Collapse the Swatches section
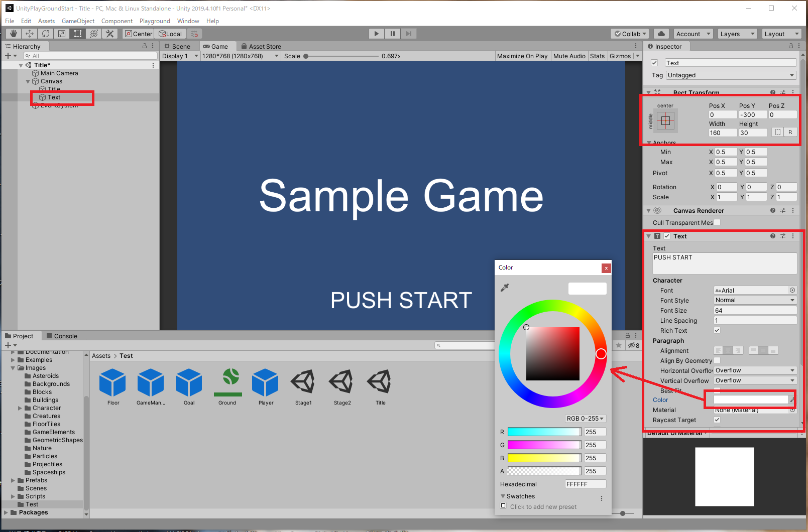Screen dimensions: 808x532 coord(503,496)
